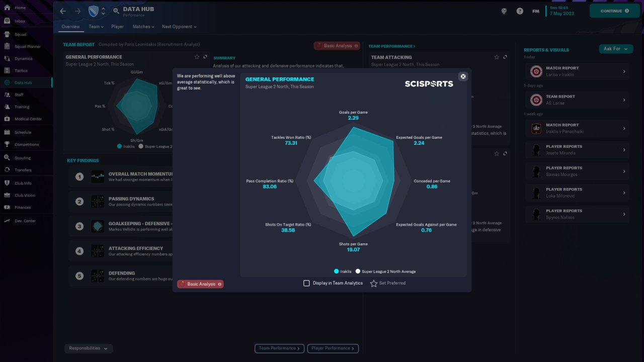This screenshot has height=362, width=644.
Task: Open the Dev. Center
Action: (x=26, y=221)
